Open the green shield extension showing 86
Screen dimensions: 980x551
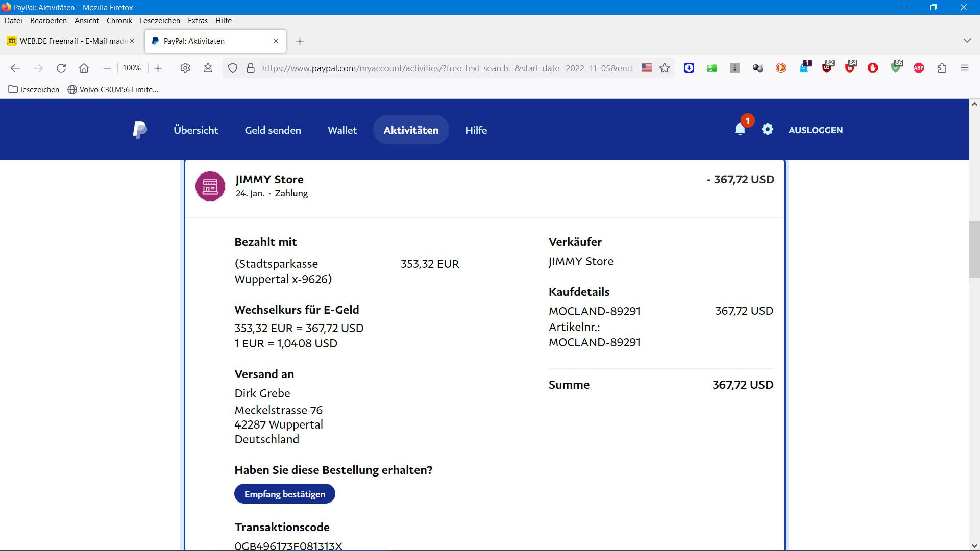tap(896, 67)
